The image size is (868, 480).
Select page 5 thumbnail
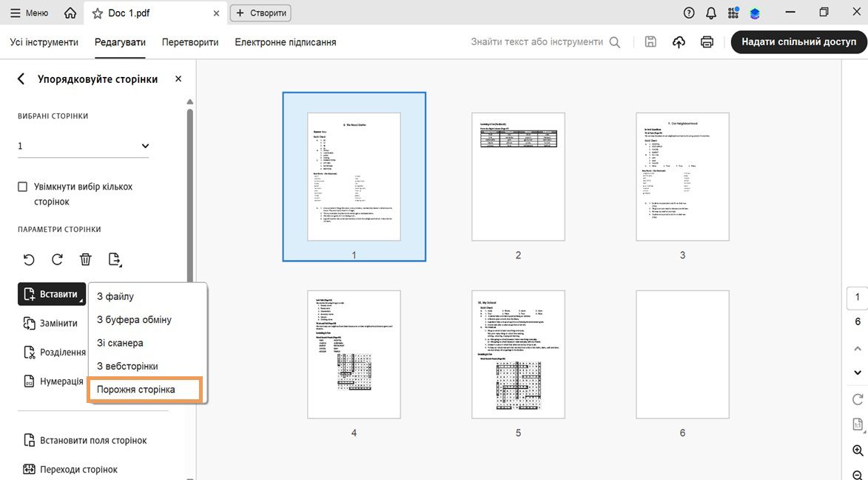(x=518, y=354)
